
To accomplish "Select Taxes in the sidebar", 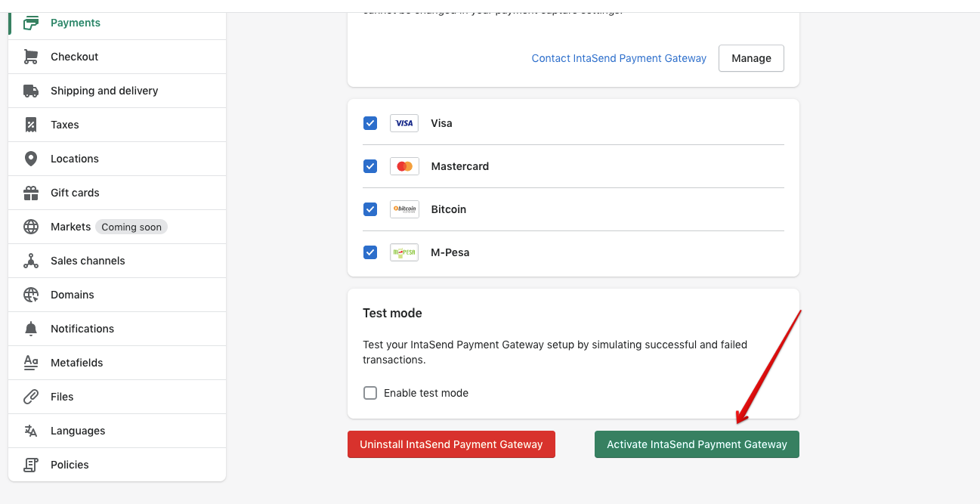I will pyautogui.click(x=117, y=125).
